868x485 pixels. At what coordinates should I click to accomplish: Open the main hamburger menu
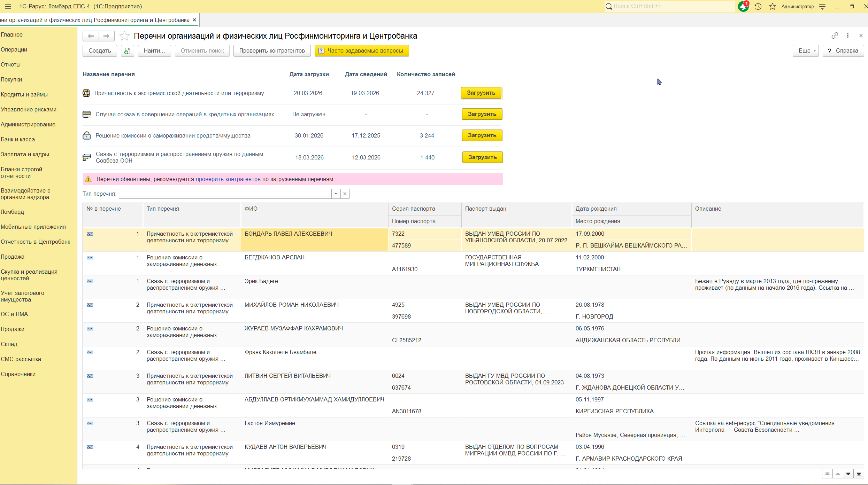(x=8, y=6)
